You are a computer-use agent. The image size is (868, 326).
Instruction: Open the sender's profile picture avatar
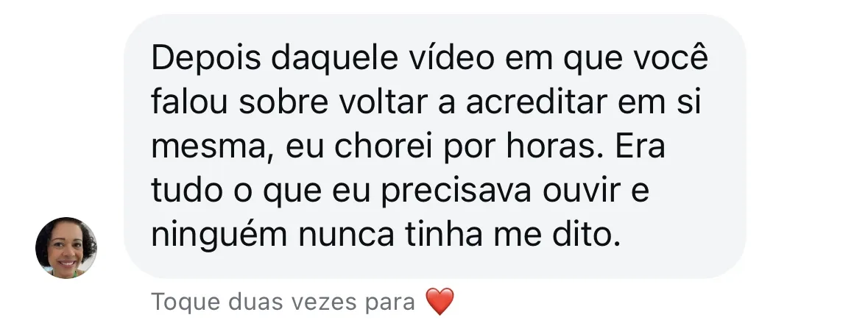click(x=66, y=247)
